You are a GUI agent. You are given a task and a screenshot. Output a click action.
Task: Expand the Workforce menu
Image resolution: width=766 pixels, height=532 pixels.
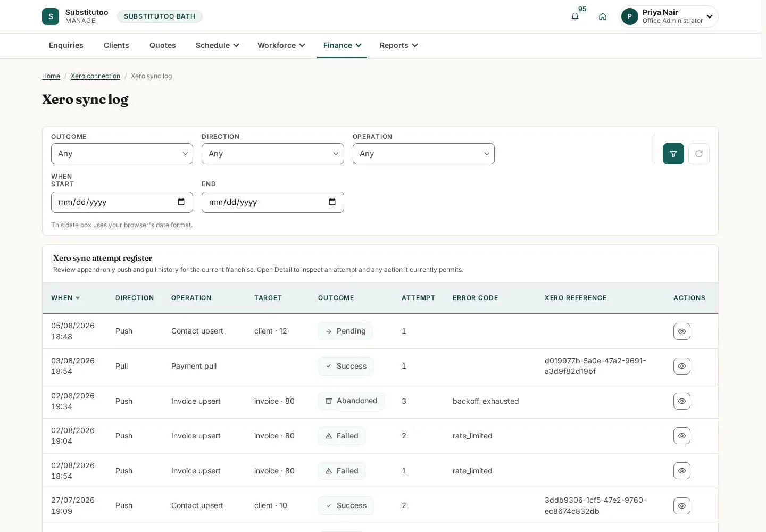(x=281, y=45)
